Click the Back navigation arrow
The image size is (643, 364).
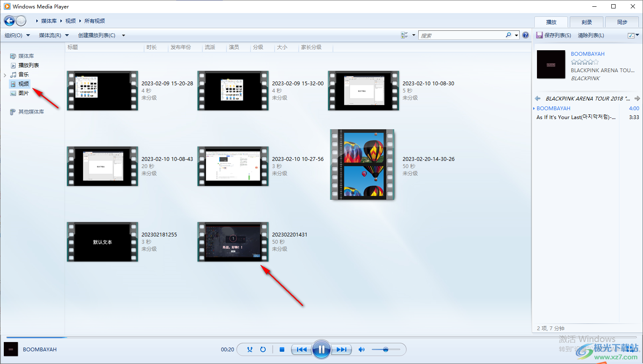[x=9, y=21]
